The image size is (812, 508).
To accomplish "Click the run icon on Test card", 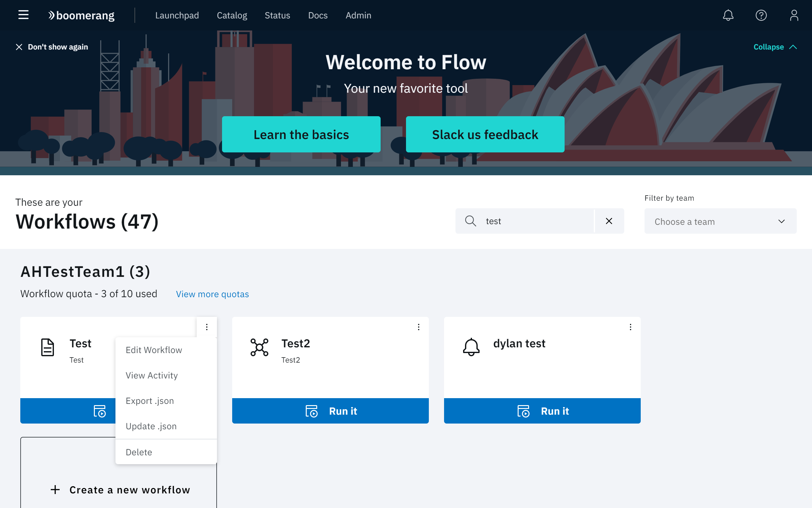I will tap(100, 411).
